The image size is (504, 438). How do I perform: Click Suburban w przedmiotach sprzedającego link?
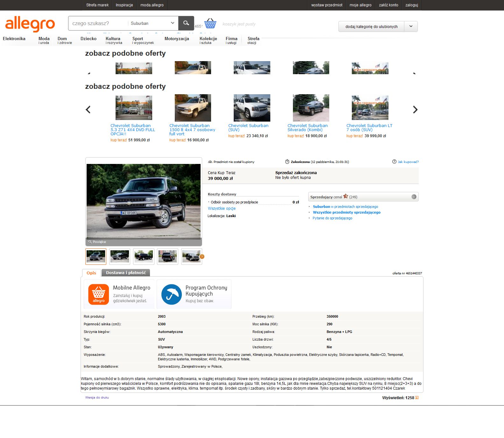345,207
